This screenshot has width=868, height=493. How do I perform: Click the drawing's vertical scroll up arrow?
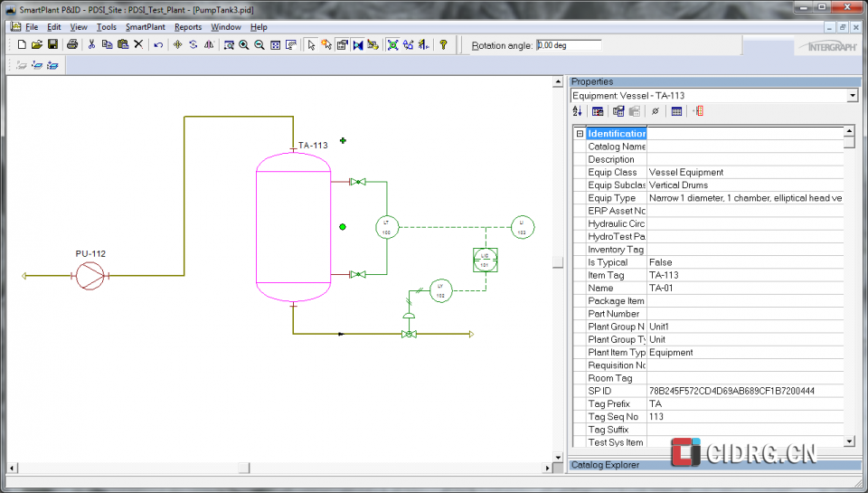(558, 82)
